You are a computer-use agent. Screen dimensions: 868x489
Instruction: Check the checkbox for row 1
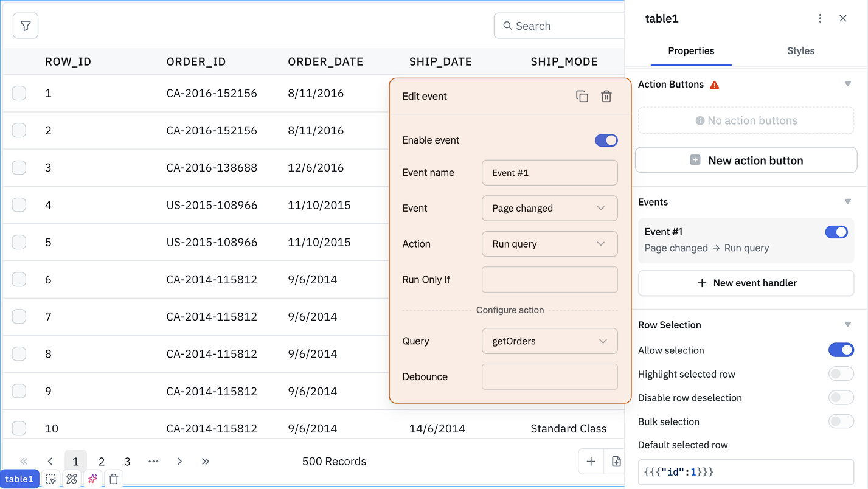[x=19, y=93]
